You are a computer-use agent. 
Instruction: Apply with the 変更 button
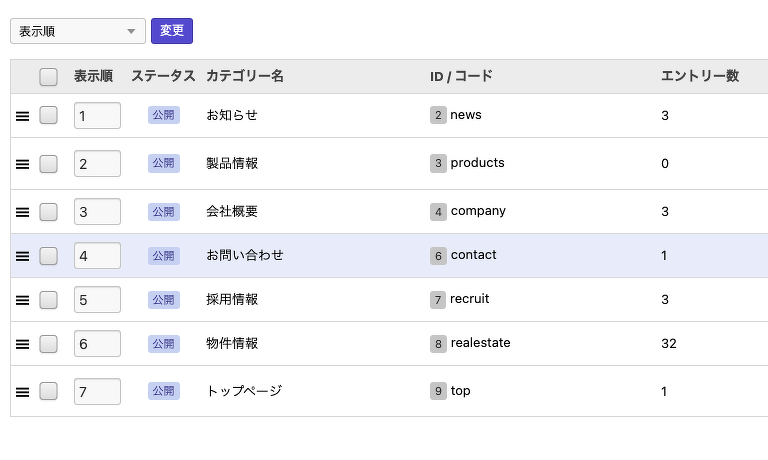click(172, 31)
